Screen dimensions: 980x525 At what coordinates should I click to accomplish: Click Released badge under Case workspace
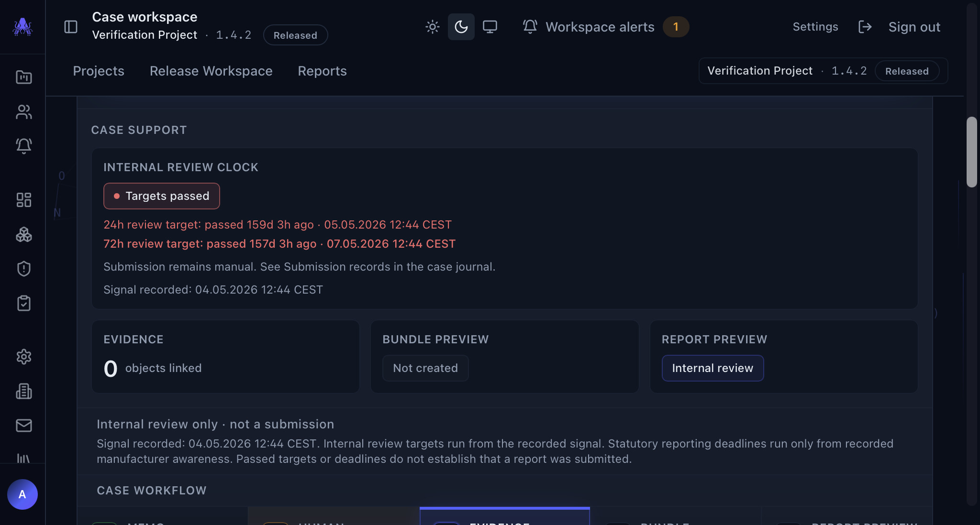295,35
